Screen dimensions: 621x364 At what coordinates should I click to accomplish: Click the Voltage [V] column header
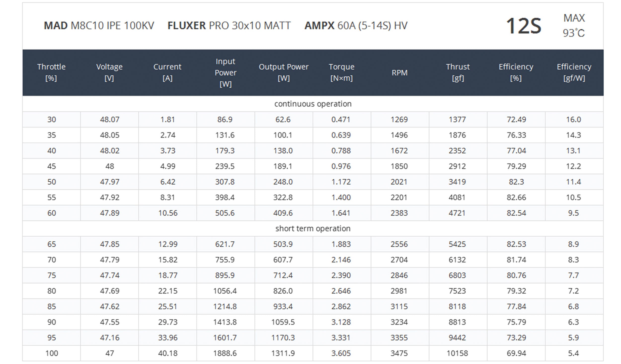coord(109,72)
